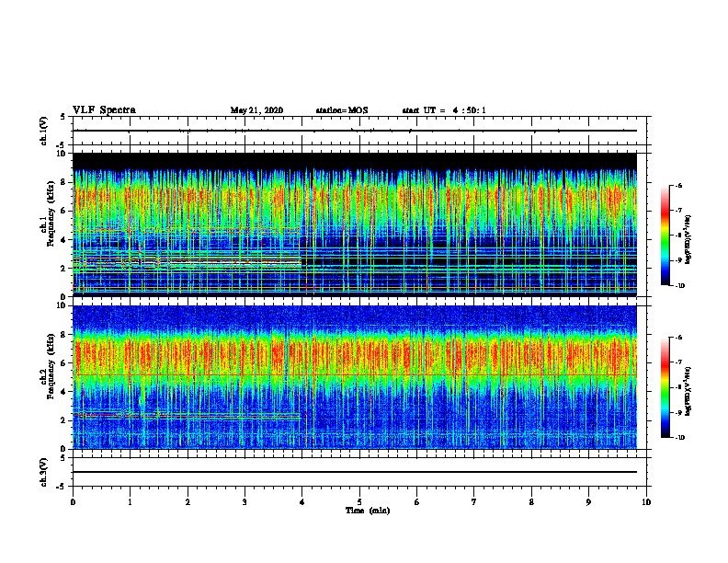The width and height of the screenshot is (728, 563).
Task: Click the "4" tick on ch.1 frequency axis
Action: pos(63,240)
